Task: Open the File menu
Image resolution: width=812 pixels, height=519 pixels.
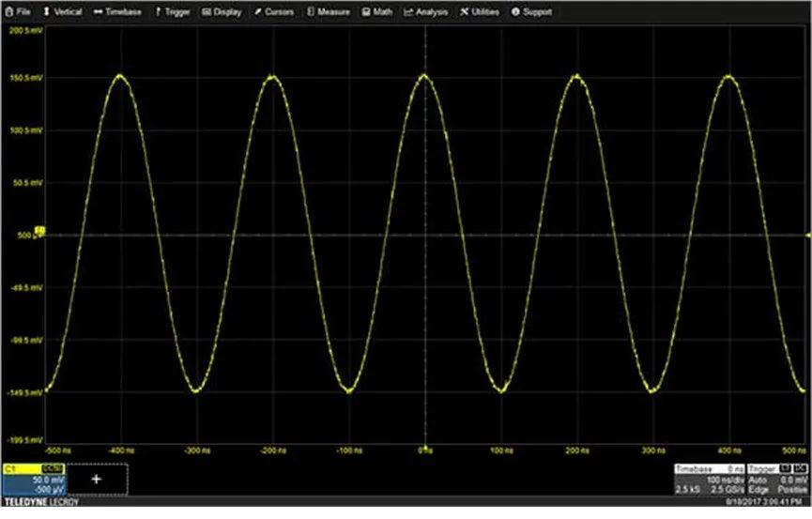Action: click(18, 12)
